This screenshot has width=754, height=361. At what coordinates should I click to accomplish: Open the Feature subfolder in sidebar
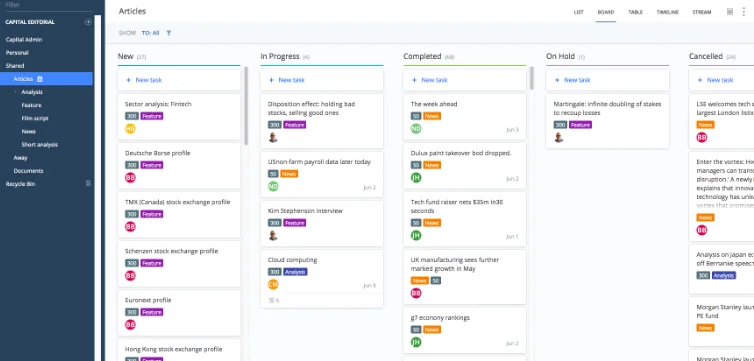click(x=31, y=105)
